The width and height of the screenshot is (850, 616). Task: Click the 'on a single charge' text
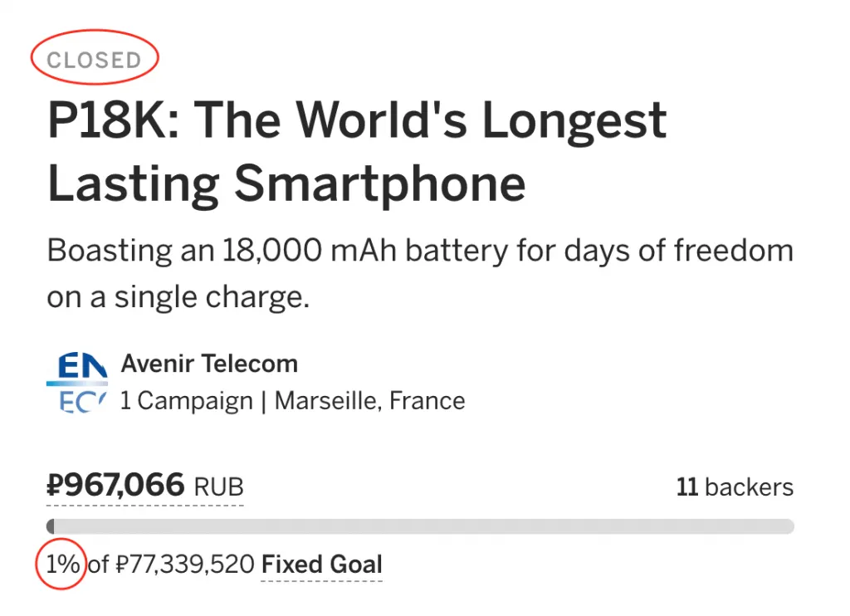178,297
